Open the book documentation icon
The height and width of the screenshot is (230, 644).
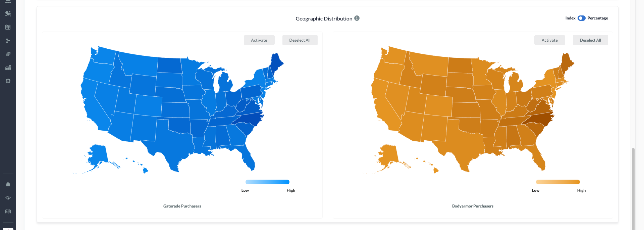(8, 212)
